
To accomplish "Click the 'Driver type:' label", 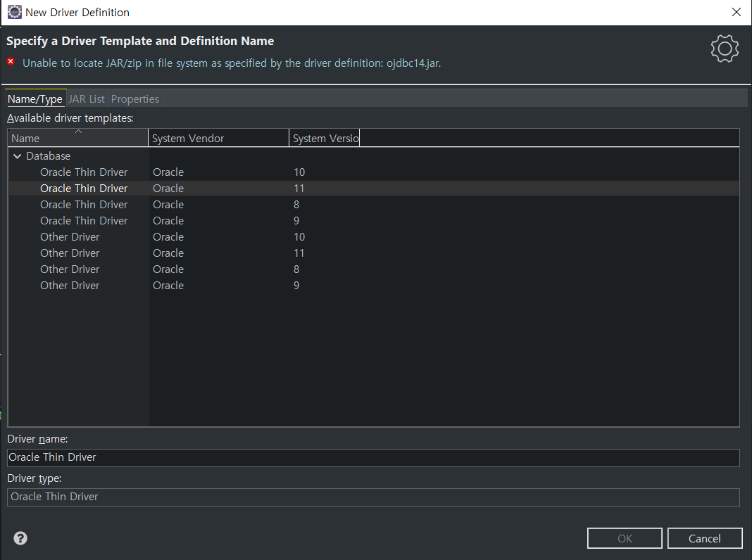I will point(34,478).
